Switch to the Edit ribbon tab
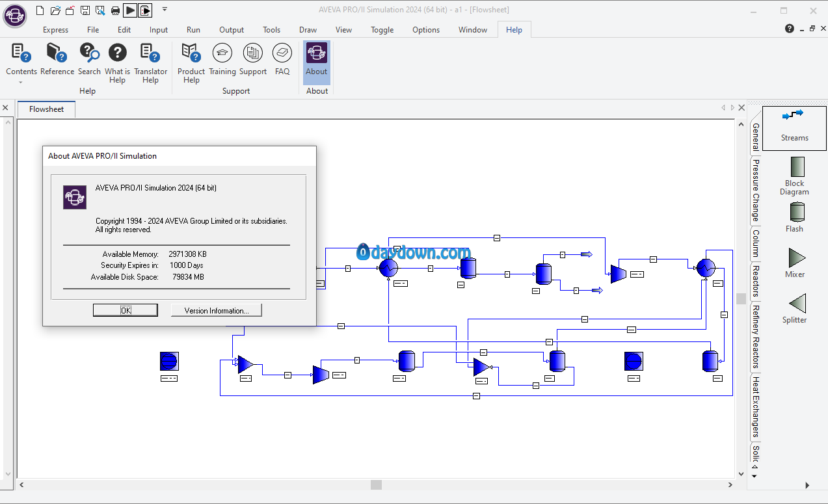 [124, 29]
